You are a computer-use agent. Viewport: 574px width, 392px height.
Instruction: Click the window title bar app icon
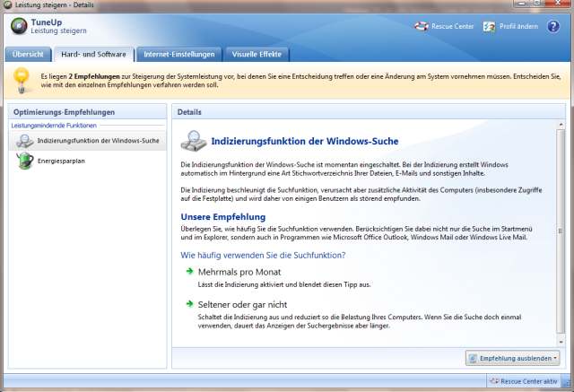(x=8, y=4)
